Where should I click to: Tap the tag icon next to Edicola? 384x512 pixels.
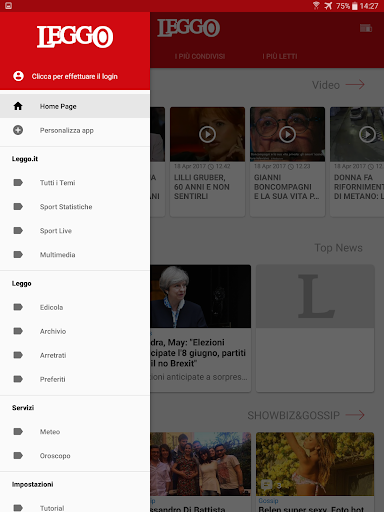18,307
